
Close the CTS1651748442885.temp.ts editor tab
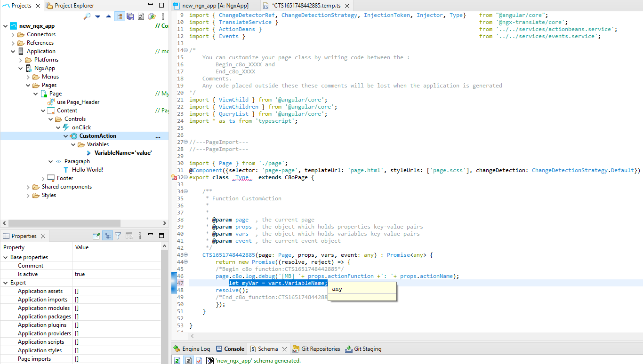(x=347, y=6)
